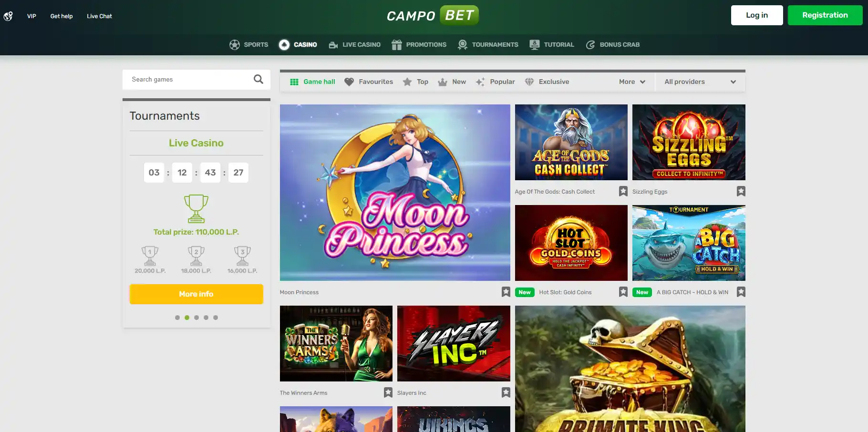Switch to the Favourites tab
The height and width of the screenshot is (432, 868).
click(369, 82)
